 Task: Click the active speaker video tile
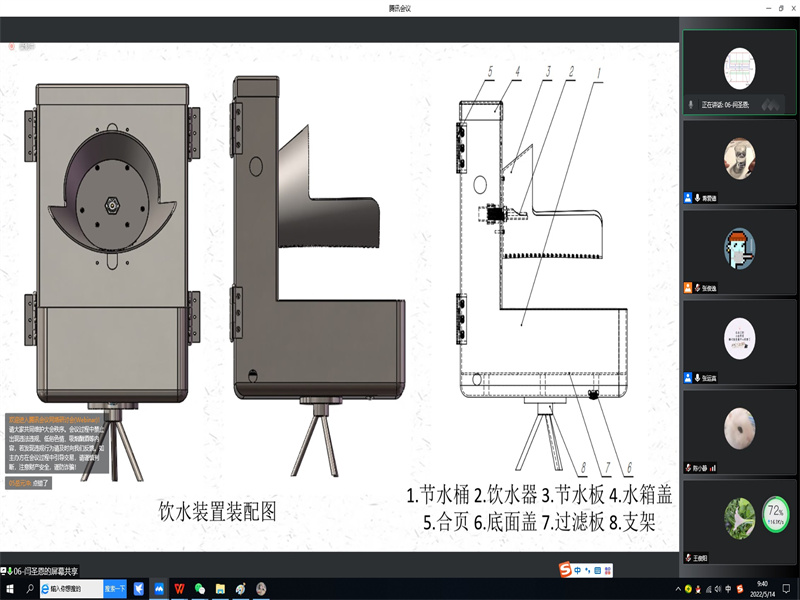click(x=739, y=67)
